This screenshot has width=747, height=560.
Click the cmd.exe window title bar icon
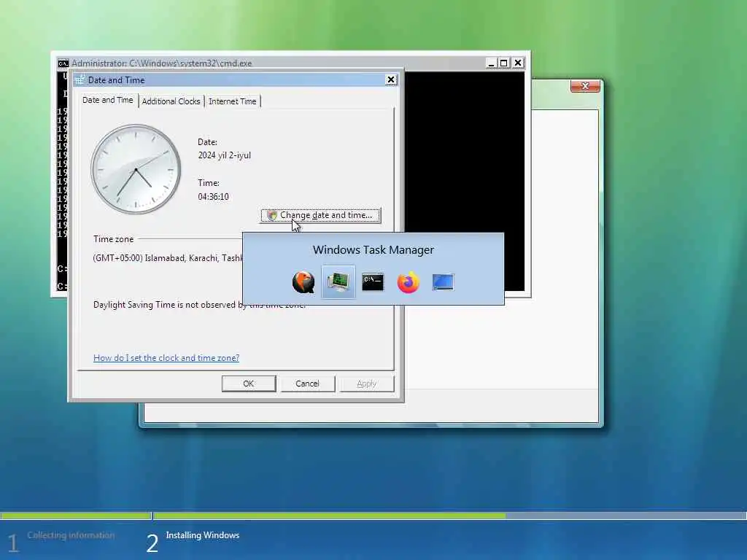click(63, 63)
